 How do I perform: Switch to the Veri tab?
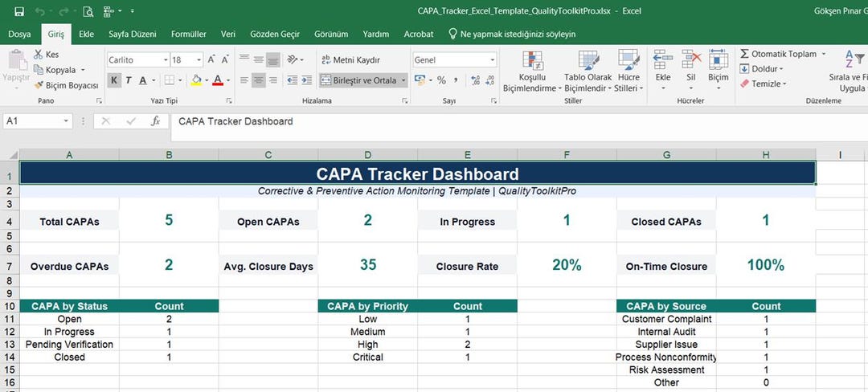[228, 34]
